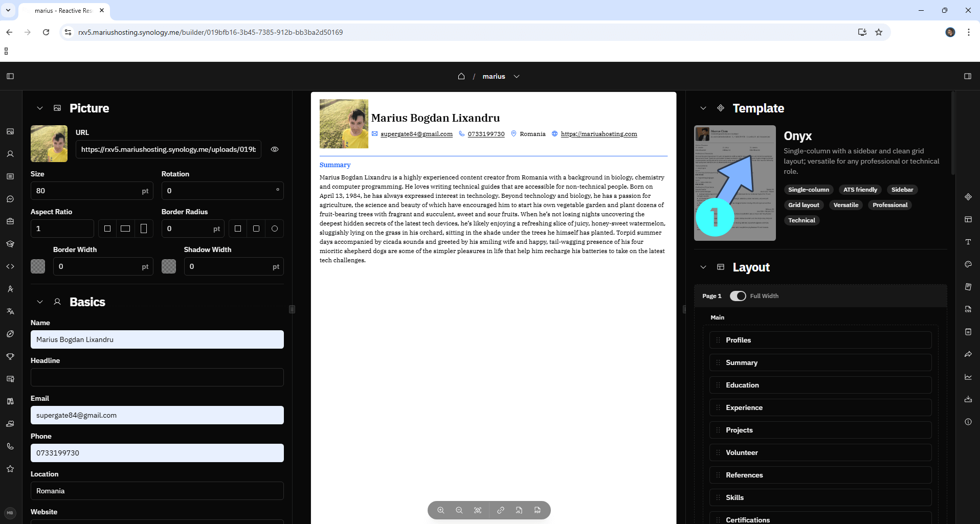Select the circular border radius option

[275, 229]
